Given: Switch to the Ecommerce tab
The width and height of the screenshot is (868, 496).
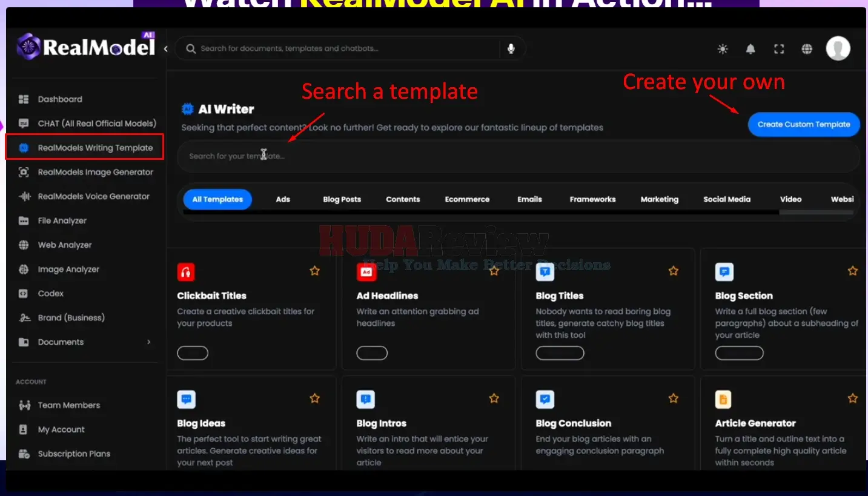Looking at the screenshot, I should [x=467, y=199].
